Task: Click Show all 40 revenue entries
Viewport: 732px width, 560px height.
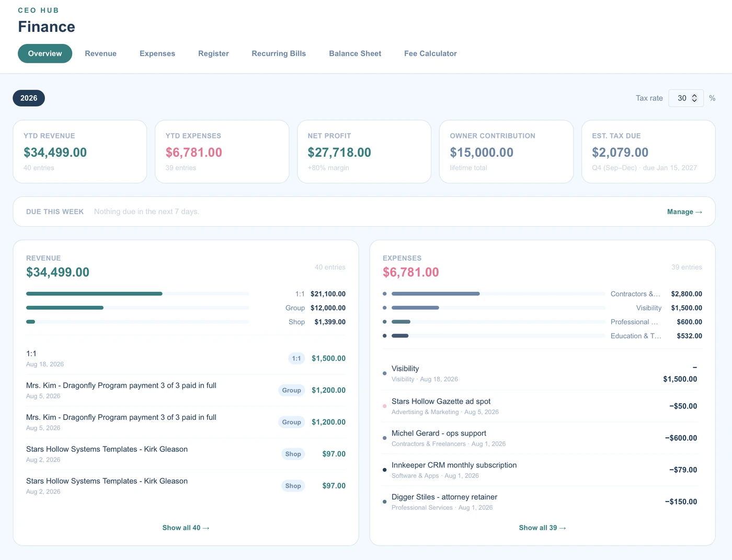Action: pyautogui.click(x=186, y=528)
